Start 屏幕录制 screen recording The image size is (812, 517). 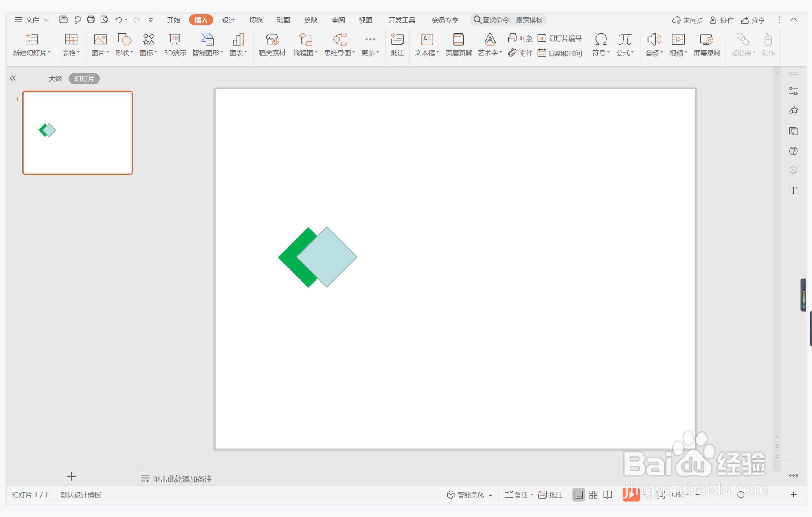point(707,45)
